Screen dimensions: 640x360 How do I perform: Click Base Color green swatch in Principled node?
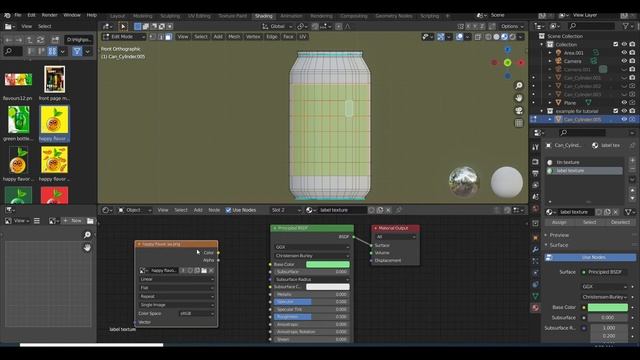[328, 264]
